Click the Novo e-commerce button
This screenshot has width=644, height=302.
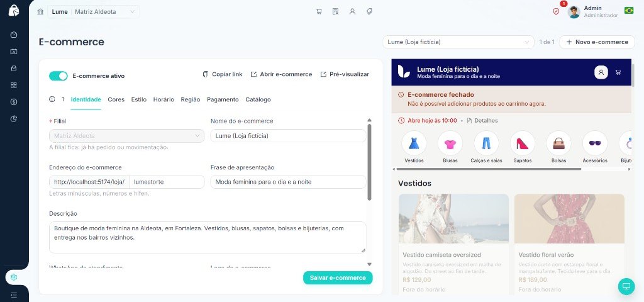pyautogui.click(x=597, y=42)
